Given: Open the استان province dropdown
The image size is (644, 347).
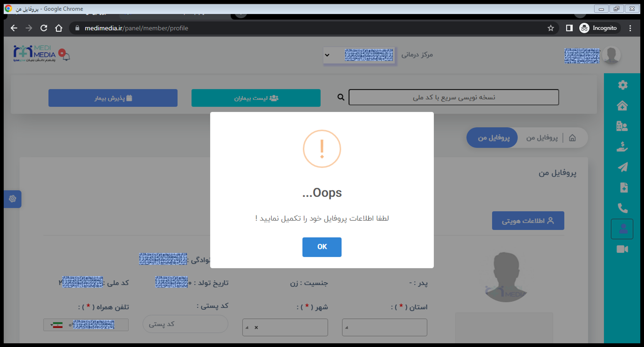Looking at the screenshot, I should [x=384, y=327].
